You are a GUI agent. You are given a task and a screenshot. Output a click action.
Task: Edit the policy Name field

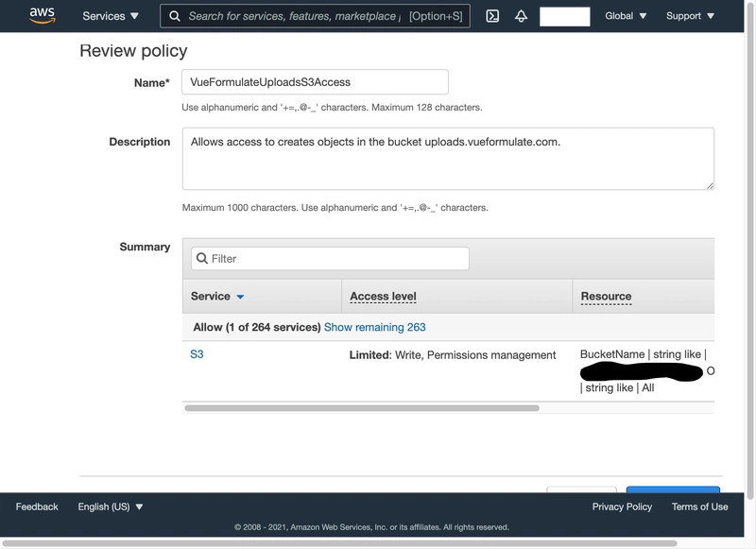[315, 82]
